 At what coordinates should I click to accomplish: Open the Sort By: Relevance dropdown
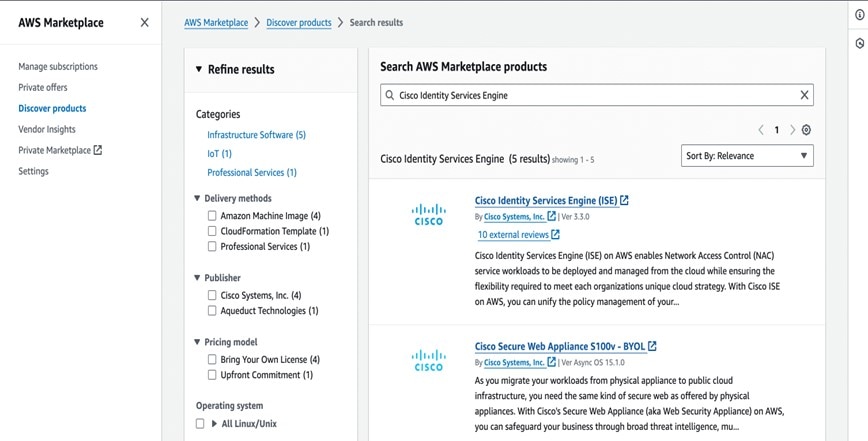click(747, 155)
